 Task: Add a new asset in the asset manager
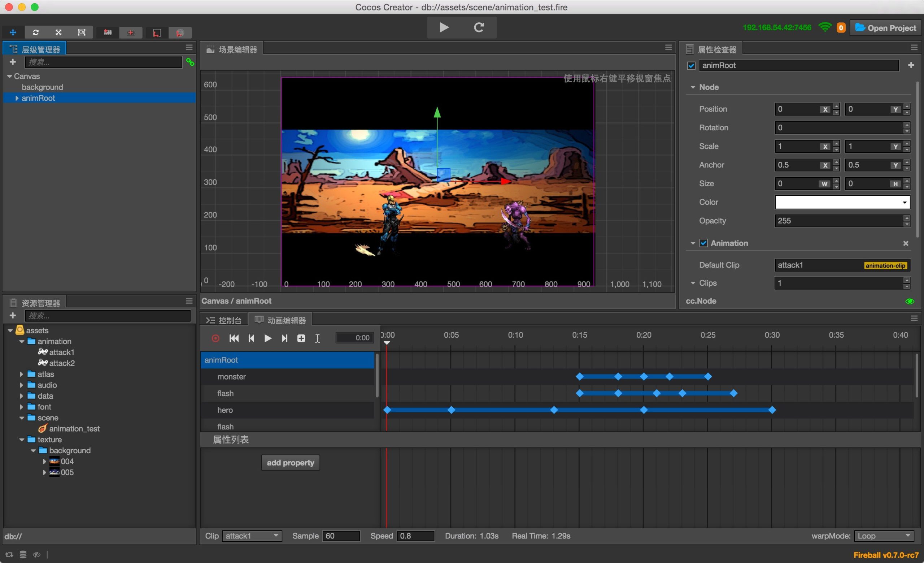13,315
